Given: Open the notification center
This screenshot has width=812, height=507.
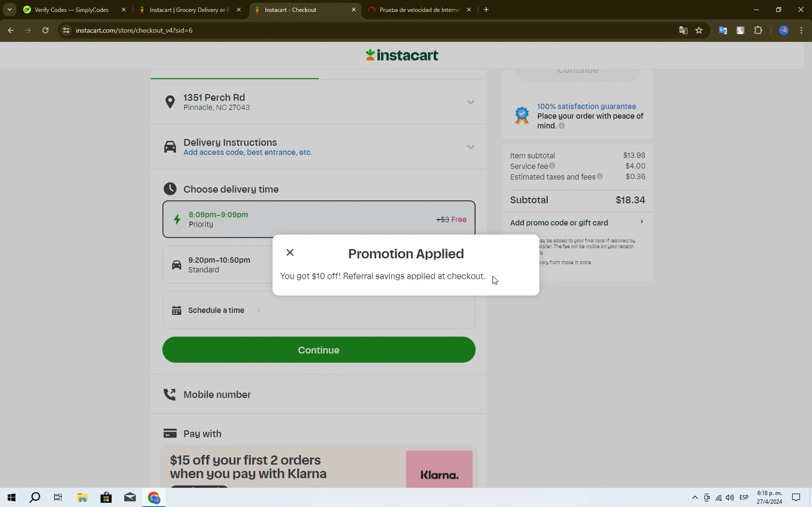Looking at the screenshot, I should pyautogui.click(x=796, y=498).
